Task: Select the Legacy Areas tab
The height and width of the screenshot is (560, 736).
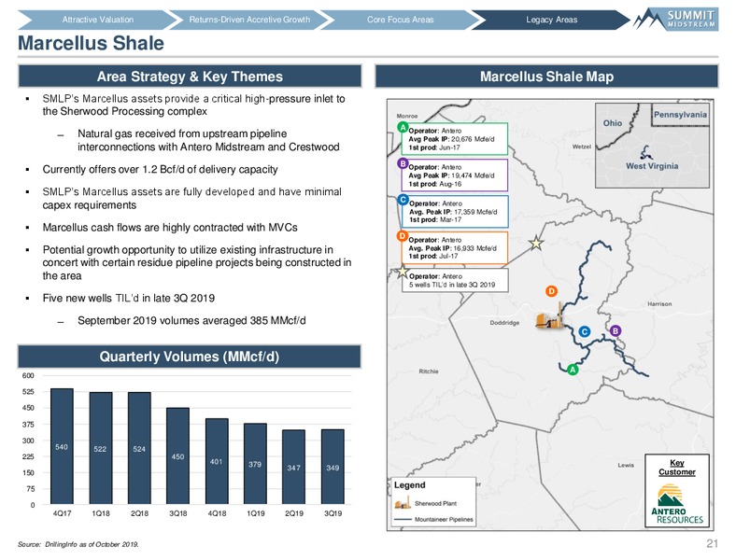Action: [551, 20]
